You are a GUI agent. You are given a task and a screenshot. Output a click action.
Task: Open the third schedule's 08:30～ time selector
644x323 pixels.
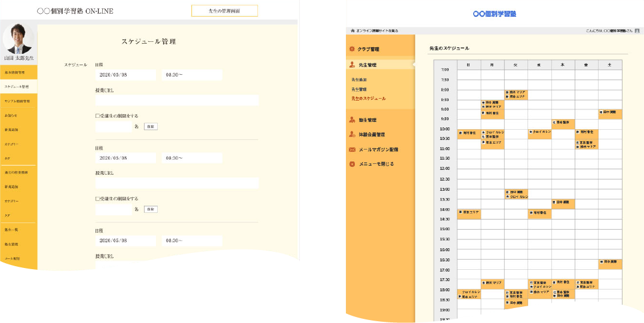(192, 240)
